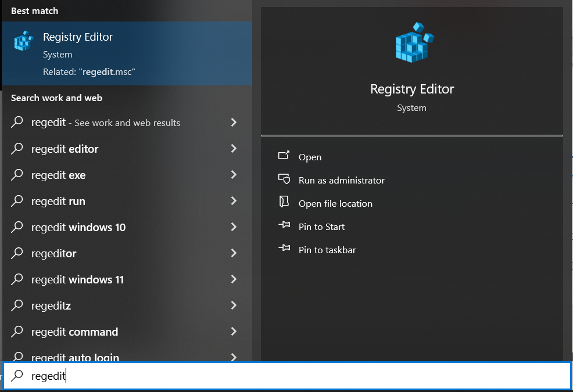This screenshot has width=573, height=392.
Task: Expand results for regeditor suggestion
Action: coord(234,253)
